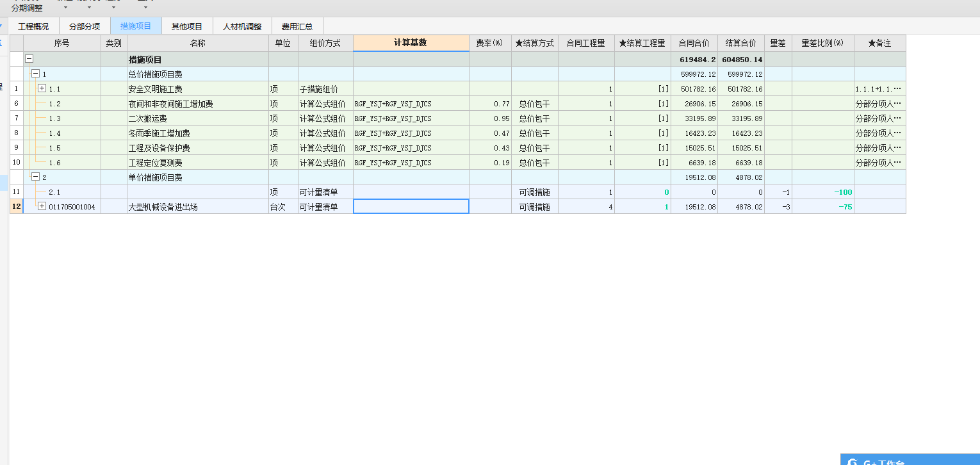Open the 分期调整 toolbar dropdown
The height and width of the screenshot is (465, 980).
pos(27,8)
